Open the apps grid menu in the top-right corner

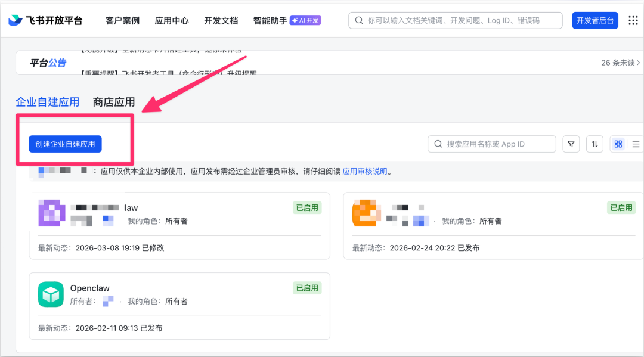633,20
